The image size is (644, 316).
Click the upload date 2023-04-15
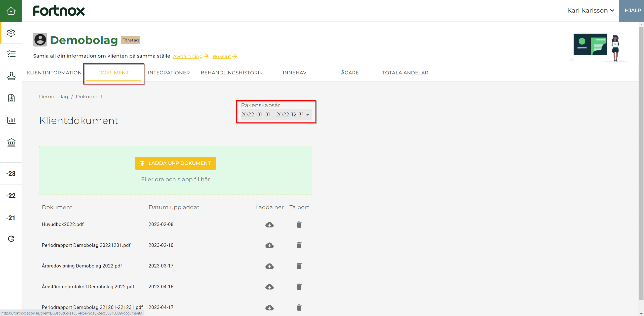[x=161, y=287]
